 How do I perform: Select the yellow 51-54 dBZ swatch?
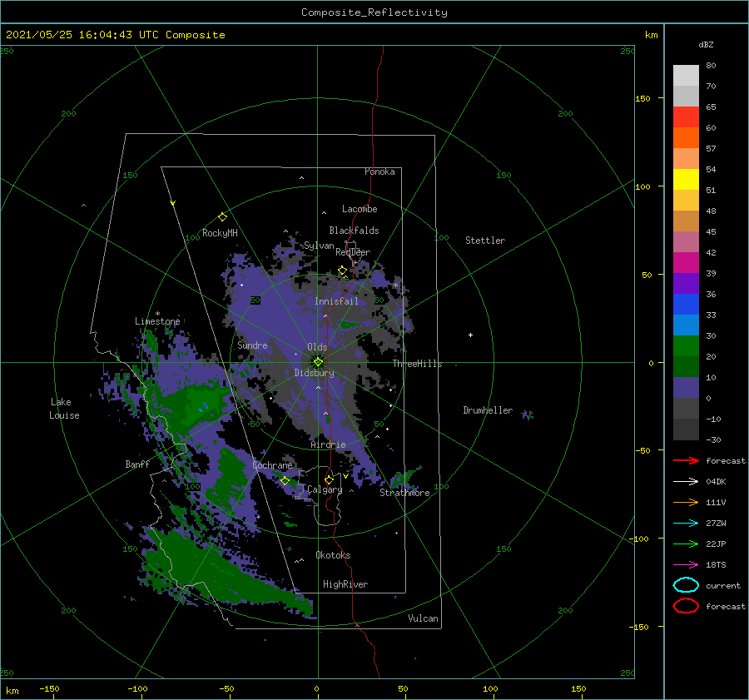[x=686, y=180]
